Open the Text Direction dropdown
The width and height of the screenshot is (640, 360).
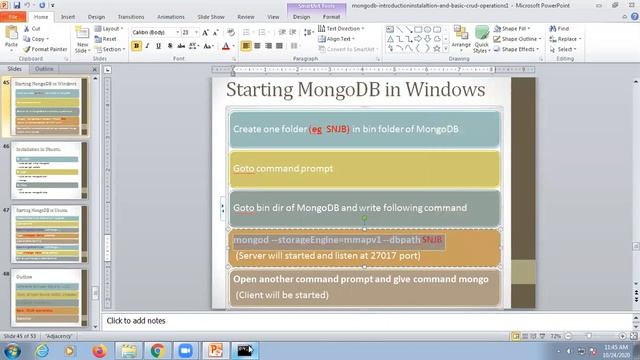341,29
